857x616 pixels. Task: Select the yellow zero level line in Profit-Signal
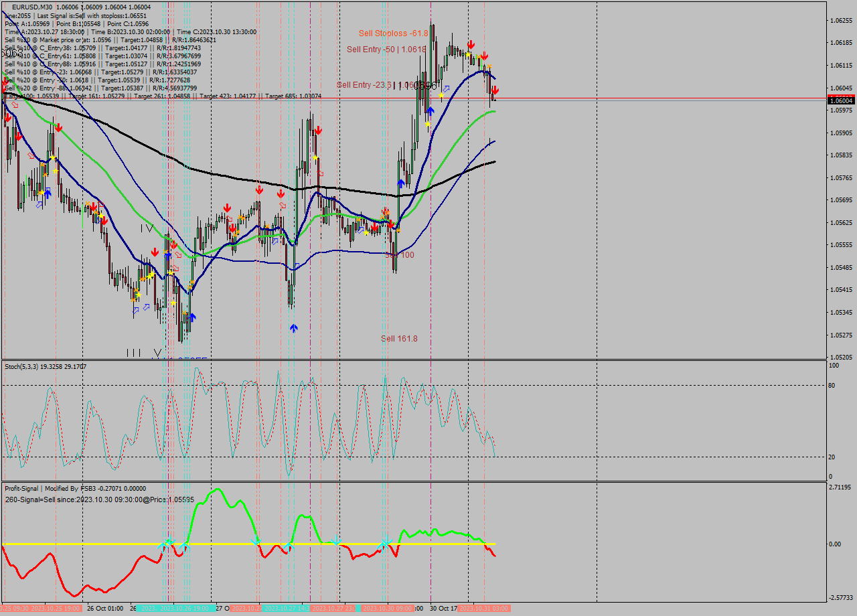coord(268,544)
